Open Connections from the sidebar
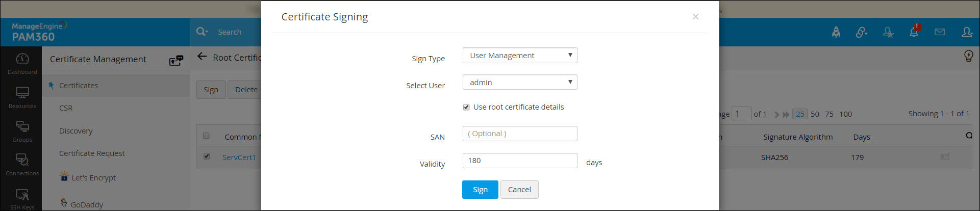This screenshot has height=211, width=980. tap(22, 165)
